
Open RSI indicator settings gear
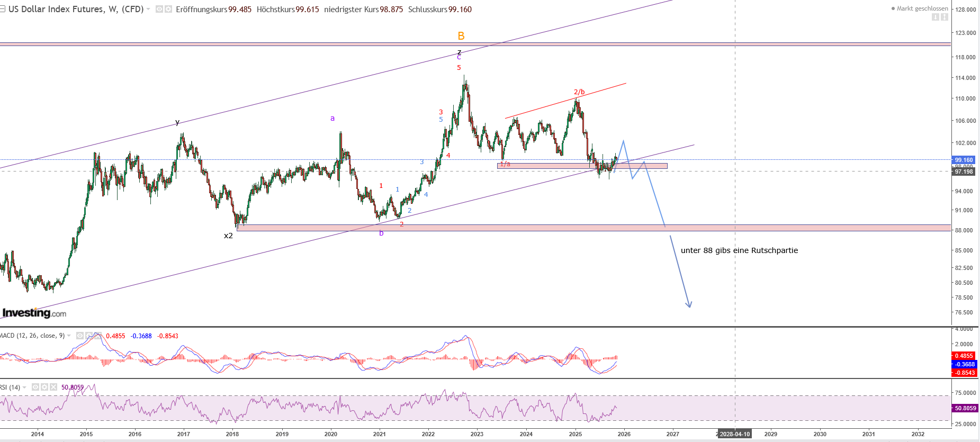44,387
